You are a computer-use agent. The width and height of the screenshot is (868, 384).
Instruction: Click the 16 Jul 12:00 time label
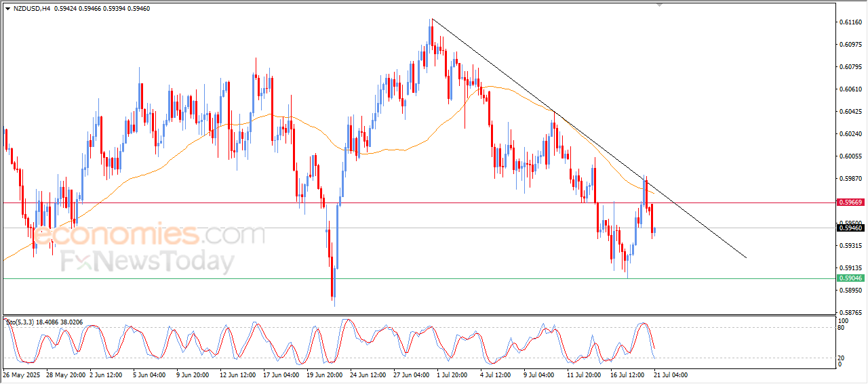coord(627,375)
